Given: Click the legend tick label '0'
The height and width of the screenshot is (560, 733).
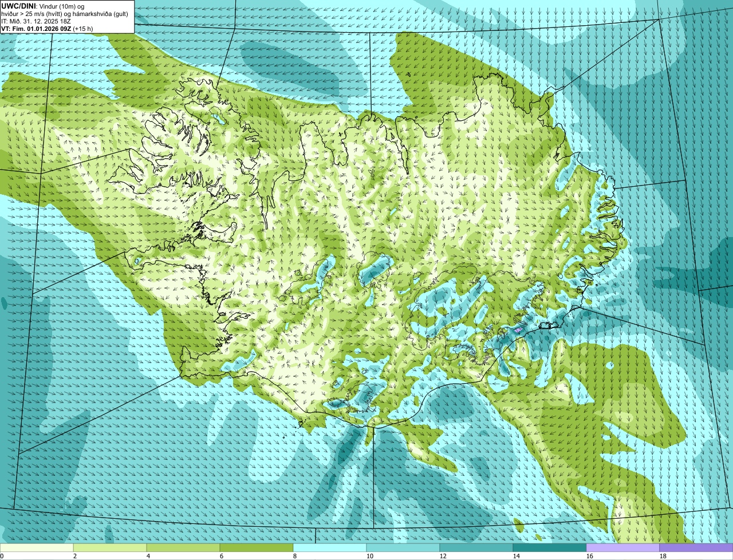Looking at the screenshot, I should coord(2,556).
